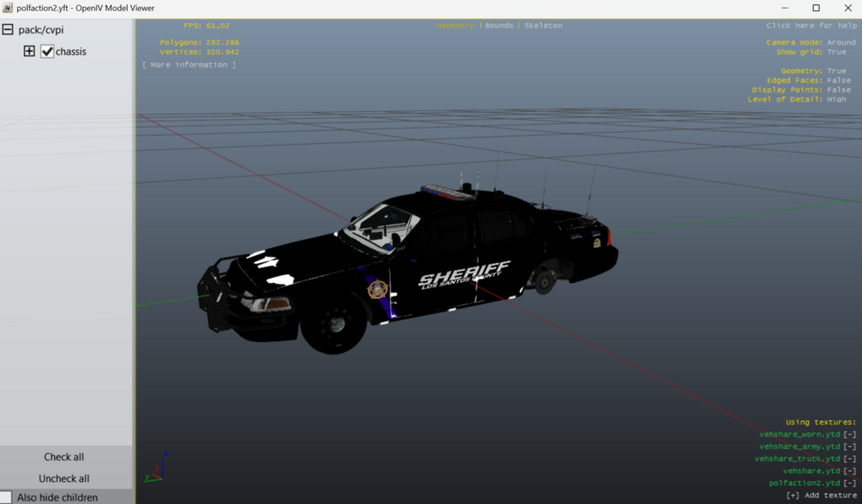This screenshot has width=862, height=504.
Task: Remove vehshare_truck.ytd with its minus button
Action: [x=850, y=458]
